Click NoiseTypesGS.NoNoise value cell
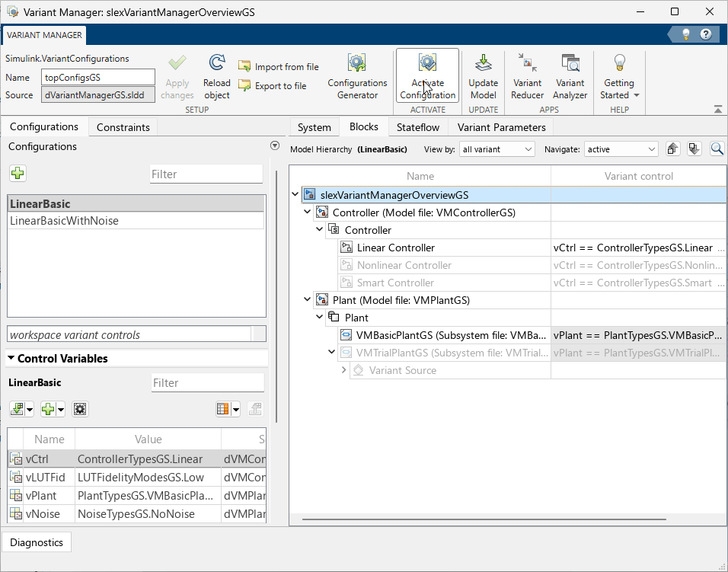Screen dimensions: 728x572 (148, 514)
